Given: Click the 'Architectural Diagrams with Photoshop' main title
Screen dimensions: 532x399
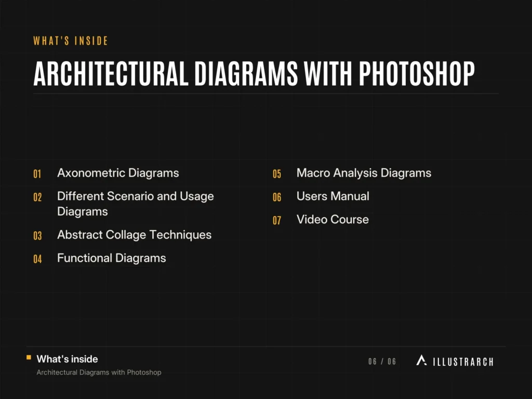Looking at the screenshot, I should click(x=254, y=74).
